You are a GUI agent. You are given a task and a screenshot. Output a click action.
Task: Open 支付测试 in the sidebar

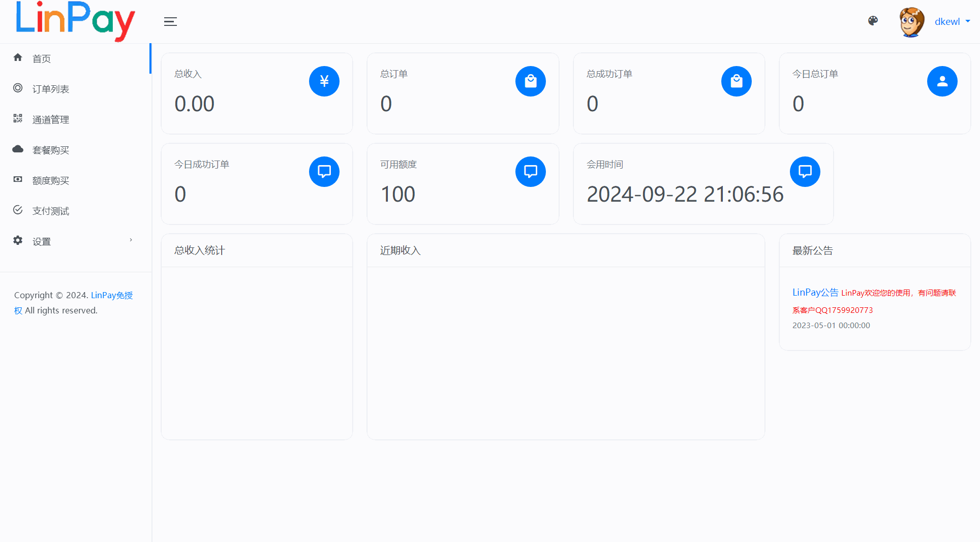(50, 211)
